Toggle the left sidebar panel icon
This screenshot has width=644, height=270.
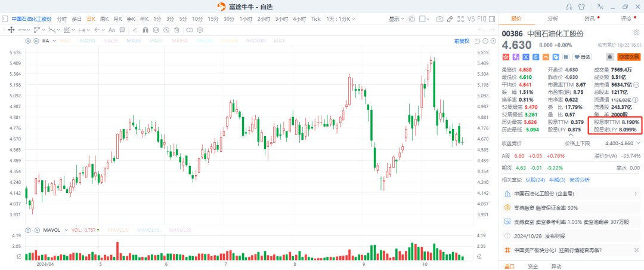(5, 19)
